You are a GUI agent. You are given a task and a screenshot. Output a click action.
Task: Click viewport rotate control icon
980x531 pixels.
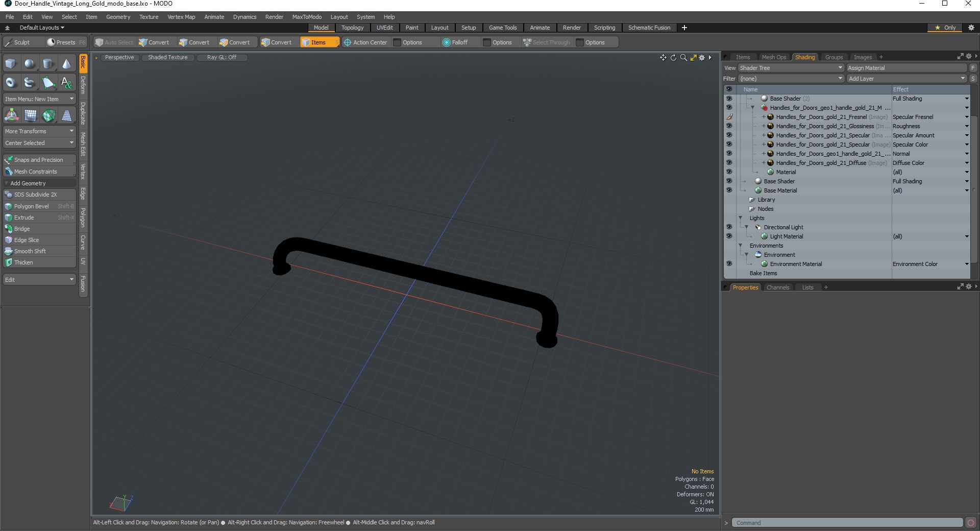[x=673, y=58]
